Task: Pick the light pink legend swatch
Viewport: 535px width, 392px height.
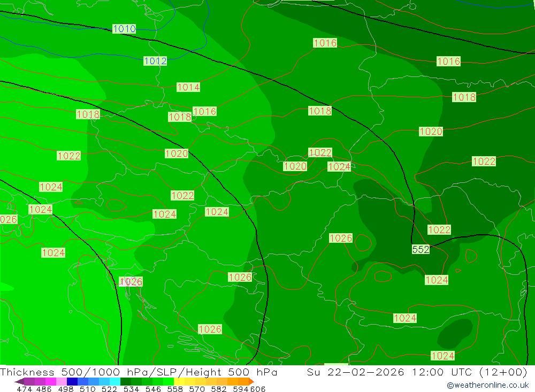Action: click(60, 381)
